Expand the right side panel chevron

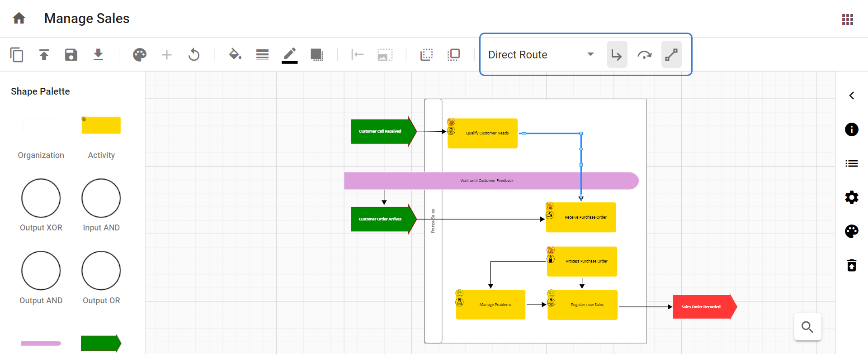pos(851,96)
